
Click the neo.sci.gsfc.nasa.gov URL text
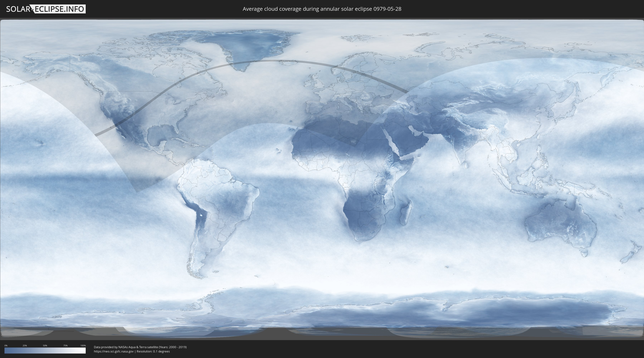(114, 351)
